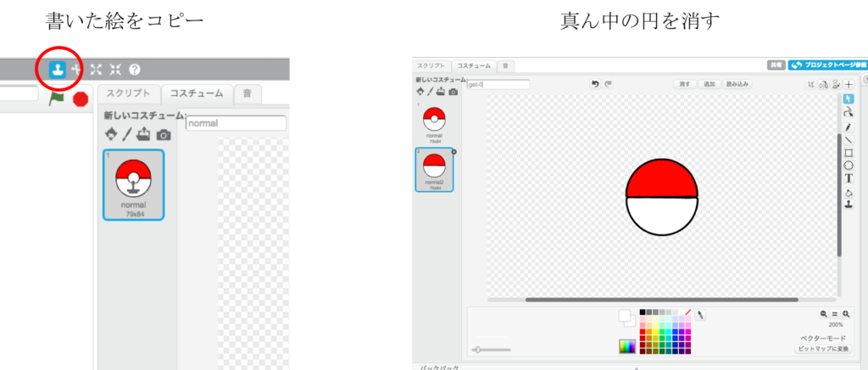Image resolution: width=868 pixels, height=370 pixels.
Task: Select the blue Duplicate stamp icon in left screenshot
Action: point(57,70)
